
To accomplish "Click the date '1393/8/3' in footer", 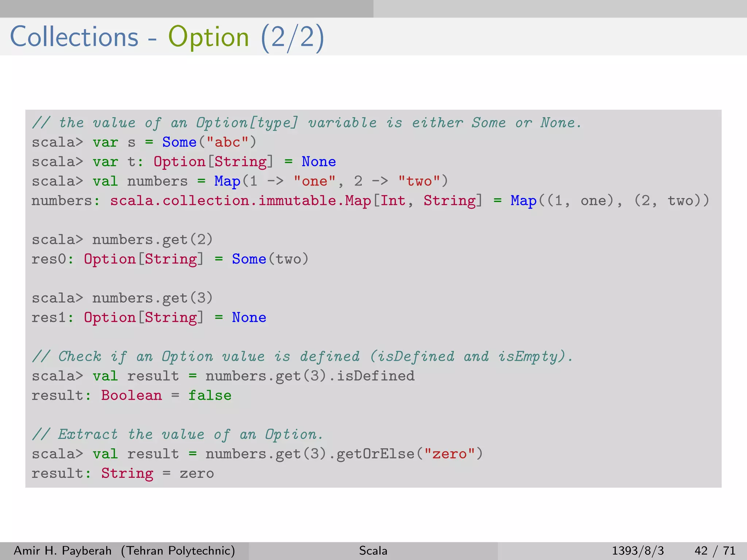I will coord(638,551).
